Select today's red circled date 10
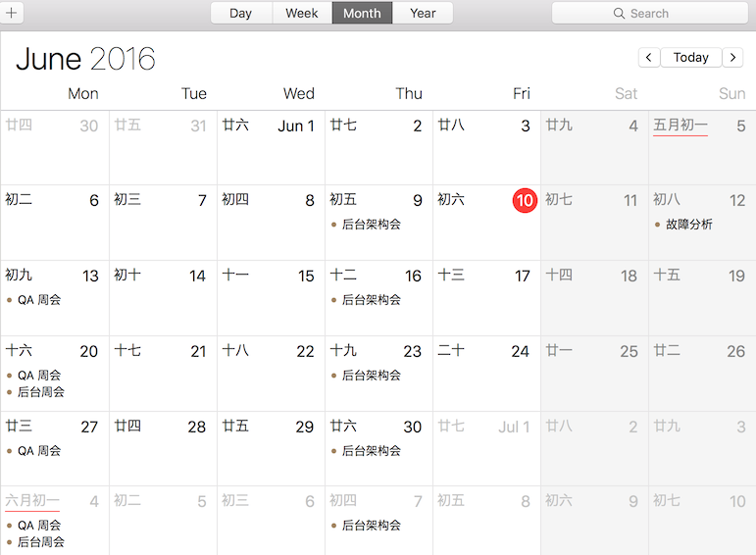This screenshot has width=756, height=555. tap(525, 200)
